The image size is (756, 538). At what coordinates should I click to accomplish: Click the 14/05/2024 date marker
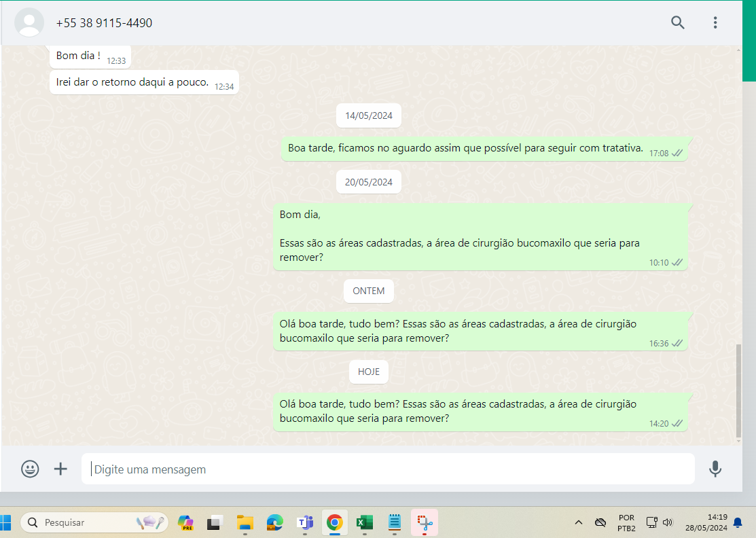pyautogui.click(x=369, y=115)
